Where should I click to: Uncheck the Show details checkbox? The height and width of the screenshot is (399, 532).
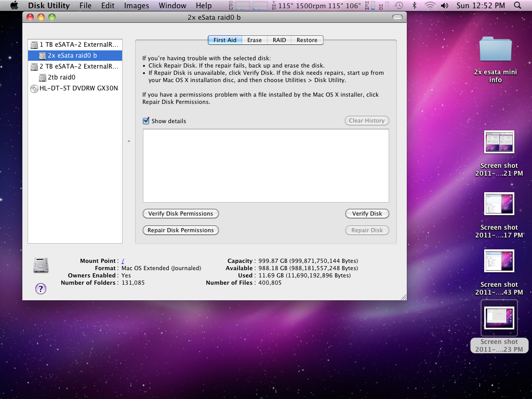tap(146, 121)
